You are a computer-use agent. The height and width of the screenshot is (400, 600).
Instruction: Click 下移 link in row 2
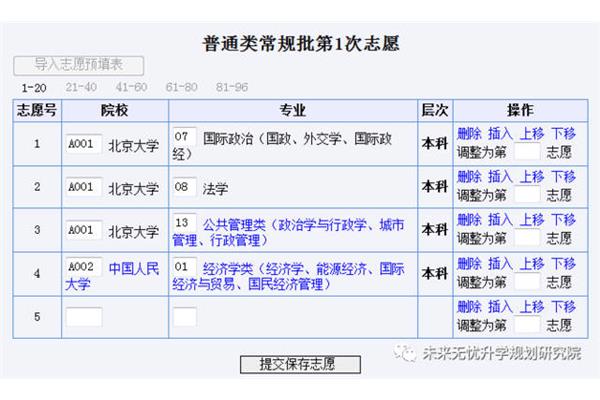pos(563,176)
